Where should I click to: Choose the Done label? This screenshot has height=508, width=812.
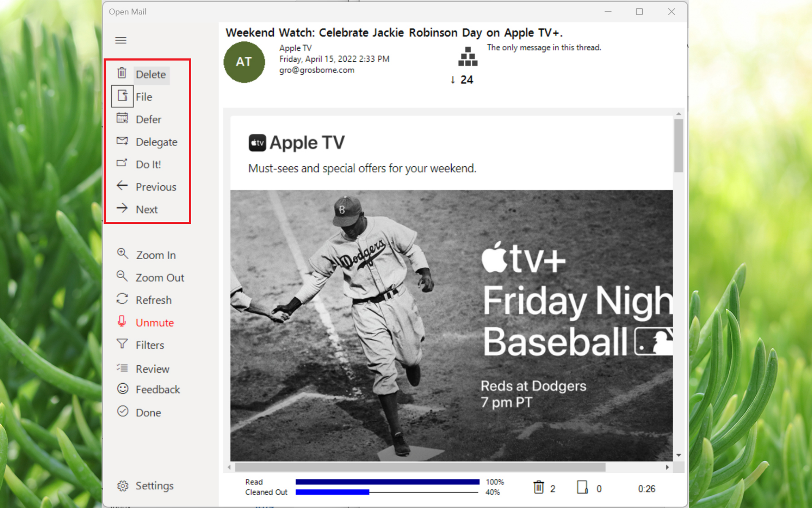click(x=148, y=413)
